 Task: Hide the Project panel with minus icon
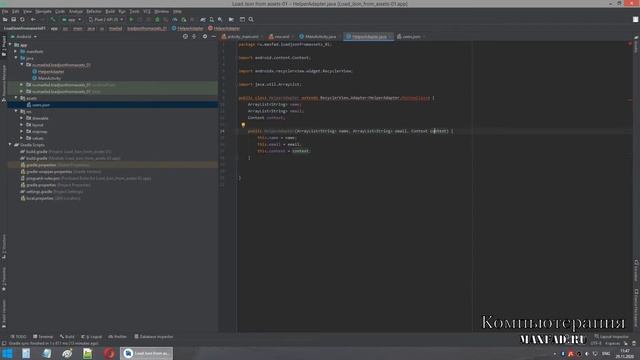pyautogui.click(x=213, y=36)
